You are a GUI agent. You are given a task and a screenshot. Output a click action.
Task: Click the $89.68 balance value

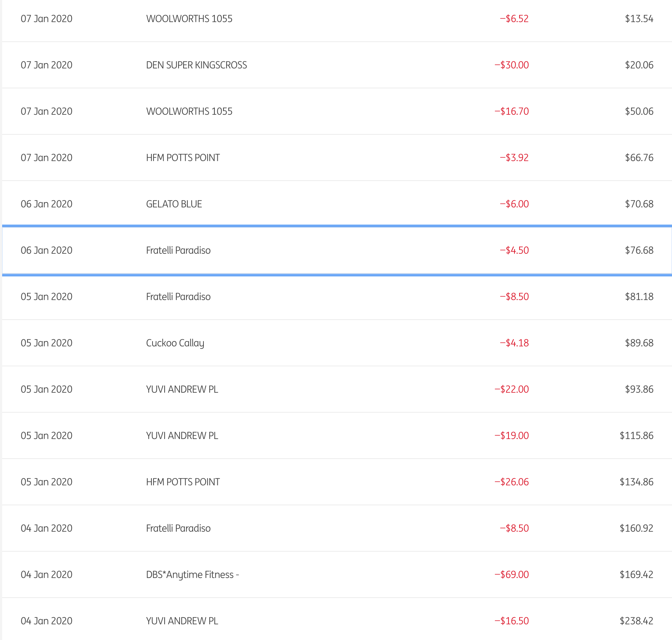pos(639,343)
